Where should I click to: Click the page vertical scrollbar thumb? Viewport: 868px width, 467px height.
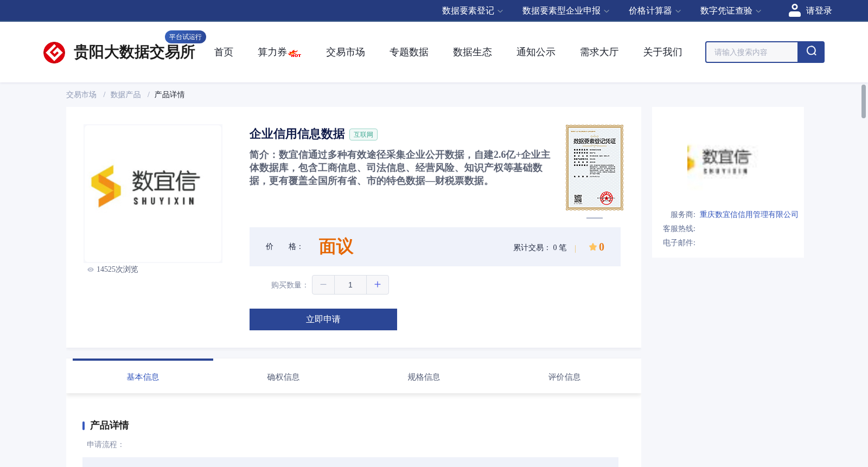(864, 101)
